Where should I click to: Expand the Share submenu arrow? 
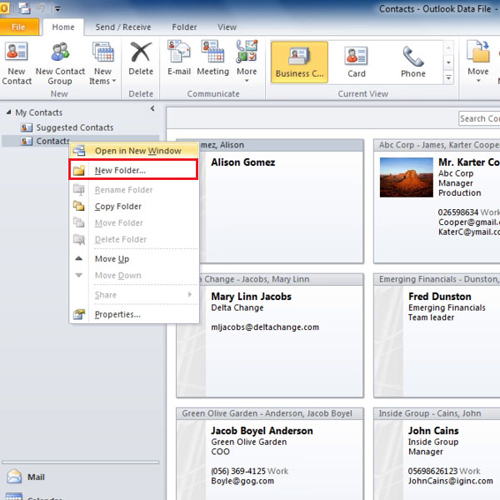pyautogui.click(x=190, y=294)
